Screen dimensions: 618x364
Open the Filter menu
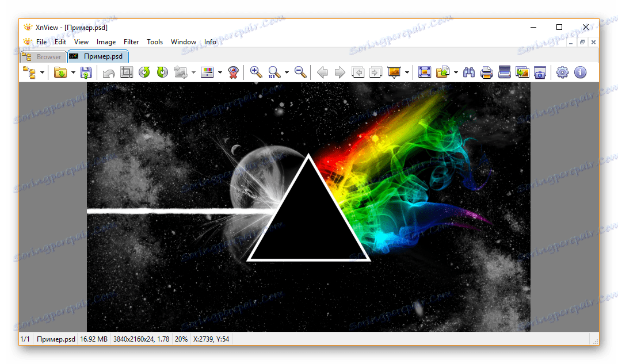coord(131,42)
